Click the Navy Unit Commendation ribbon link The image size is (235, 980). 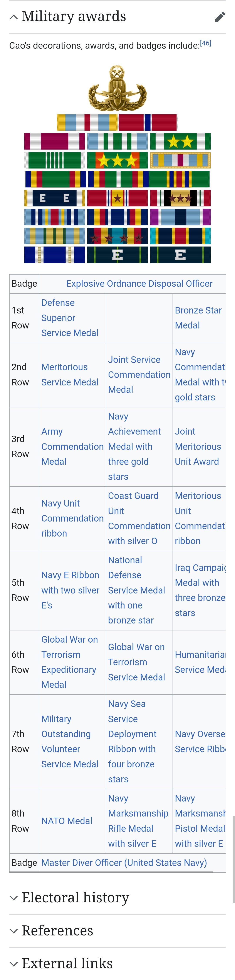click(x=72, y=518)
